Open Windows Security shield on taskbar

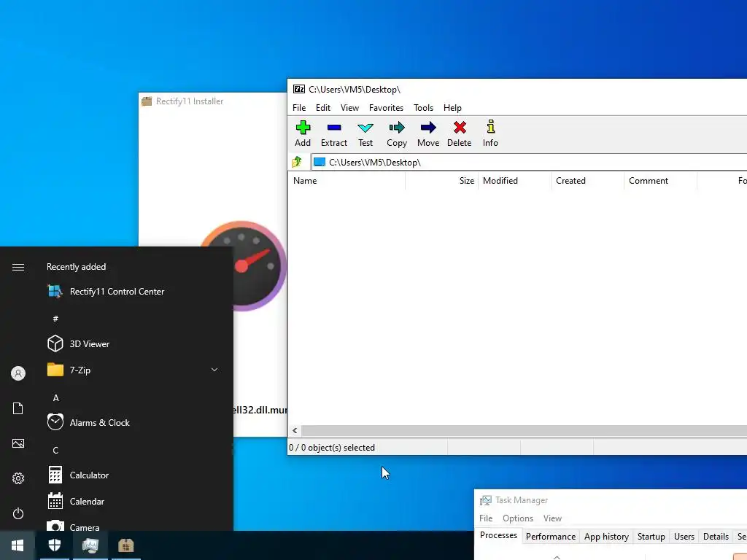tap(55, 545)
